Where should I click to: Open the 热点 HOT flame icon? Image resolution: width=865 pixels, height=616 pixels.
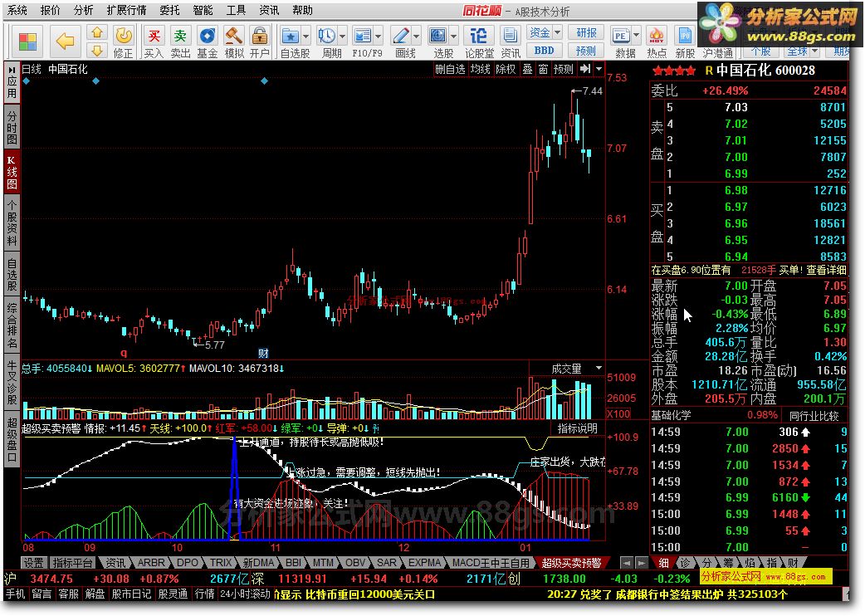click(x=657, y=37)
